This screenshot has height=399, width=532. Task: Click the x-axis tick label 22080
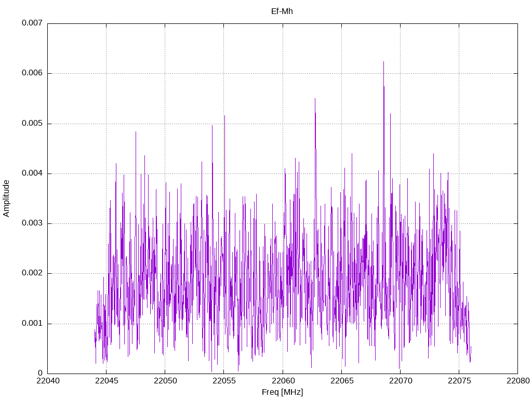point(518,381)
